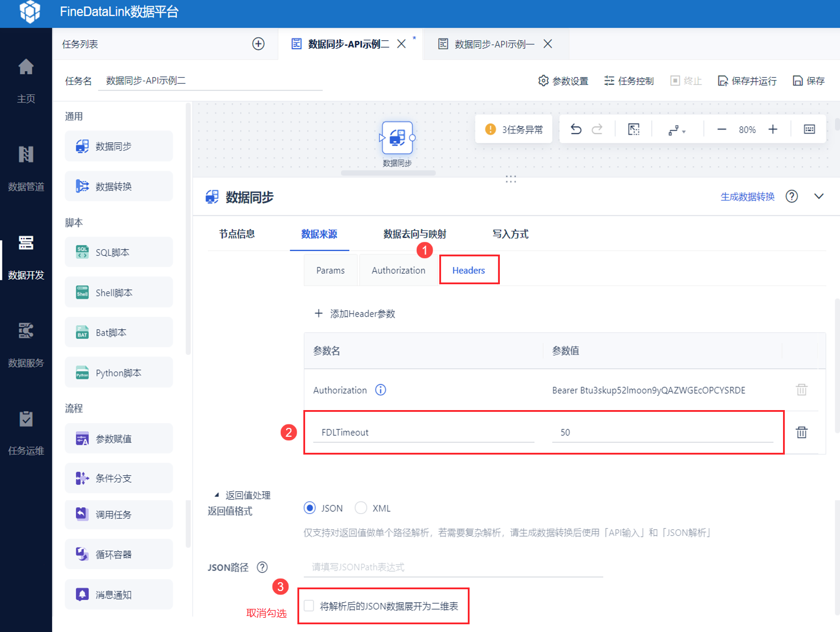840x632 pixels.
Task: Add the Bat脚本 node from palette
Action: click(x=119, y=332)
